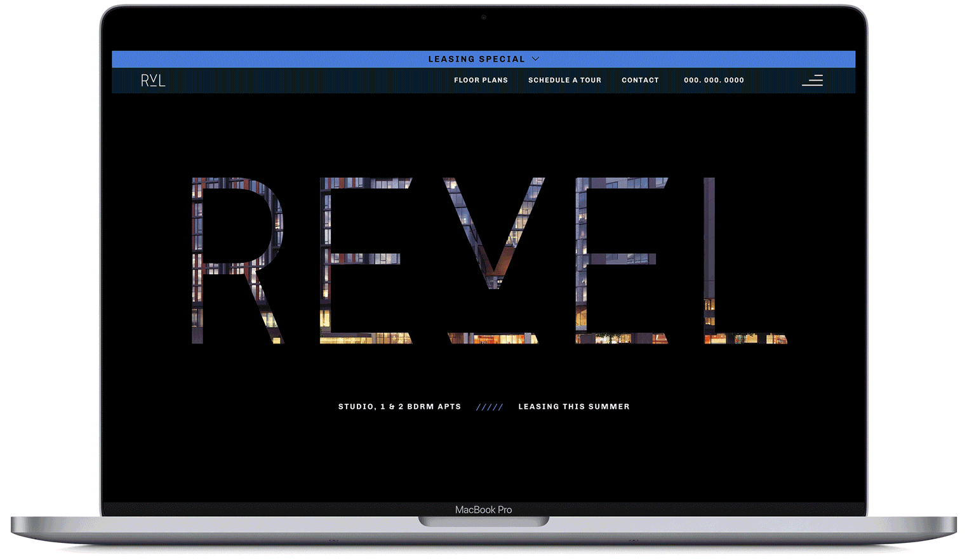Click the RVL logo
This screenshot has width=967, height=560.
(153, 80)
